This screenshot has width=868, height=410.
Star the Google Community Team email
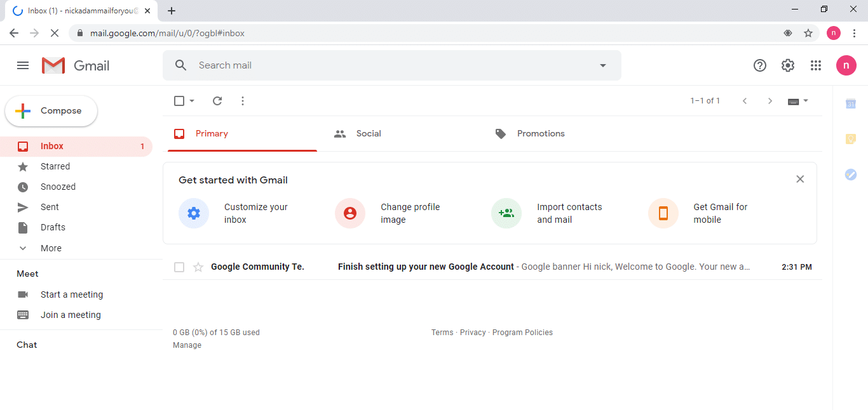coord(198,267)
